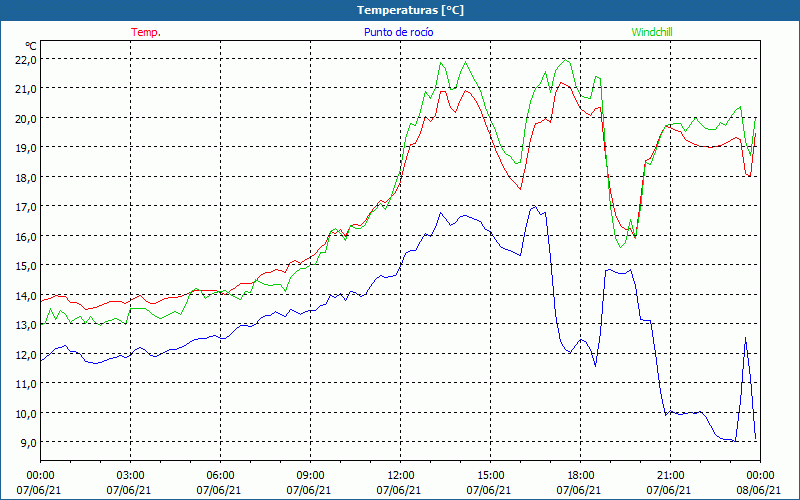The image size is (800, 500).
Task: Click the 06:00 time axis label
Action: tap(220, 476)
